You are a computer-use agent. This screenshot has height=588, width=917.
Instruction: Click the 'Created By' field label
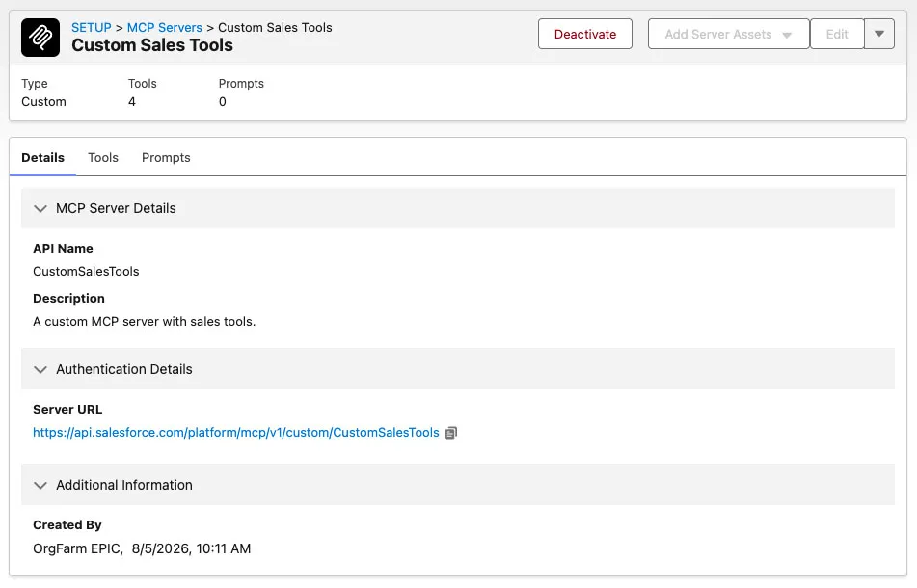coord(67,525)
